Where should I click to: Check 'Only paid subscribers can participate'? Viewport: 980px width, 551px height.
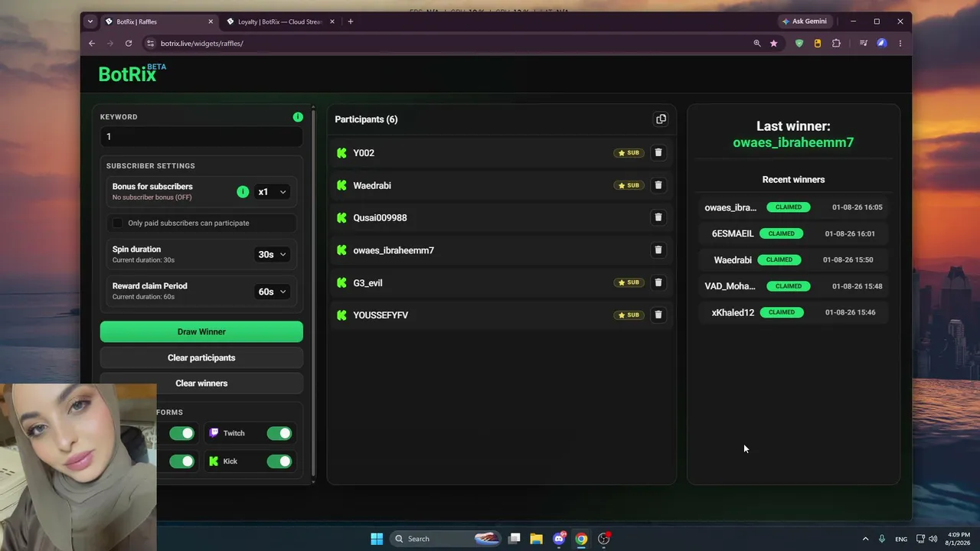[117, 223]
